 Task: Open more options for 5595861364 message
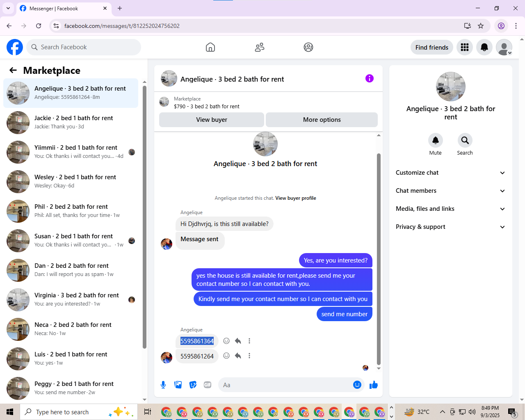pos(249,341)
